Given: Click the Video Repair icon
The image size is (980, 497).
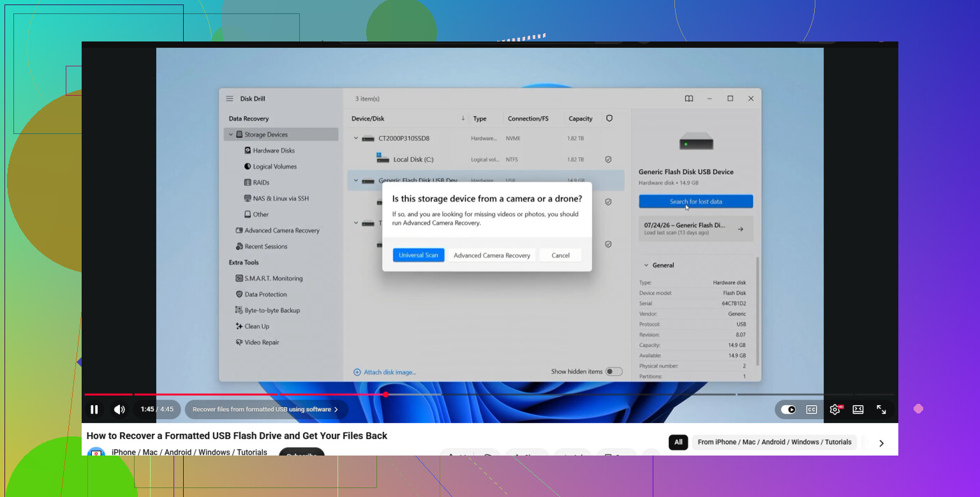Looking at the screenshot, I should (239, 342).
